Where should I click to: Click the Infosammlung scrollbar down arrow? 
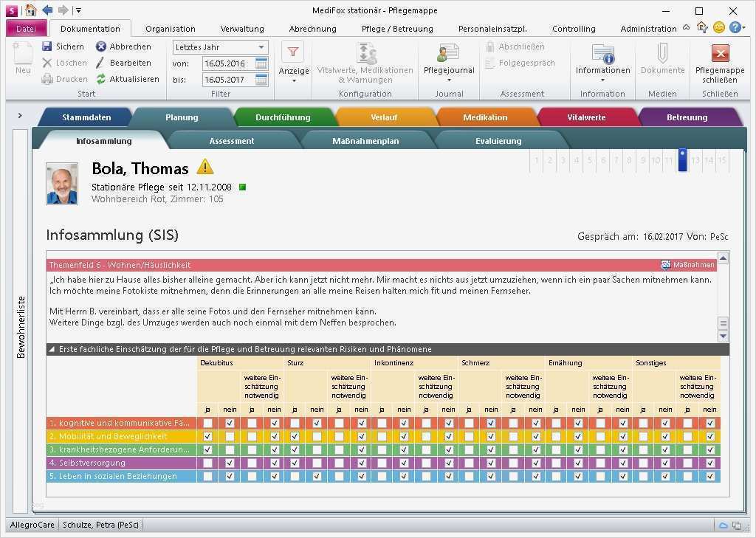pyautogui.click(x=723, y=336)
